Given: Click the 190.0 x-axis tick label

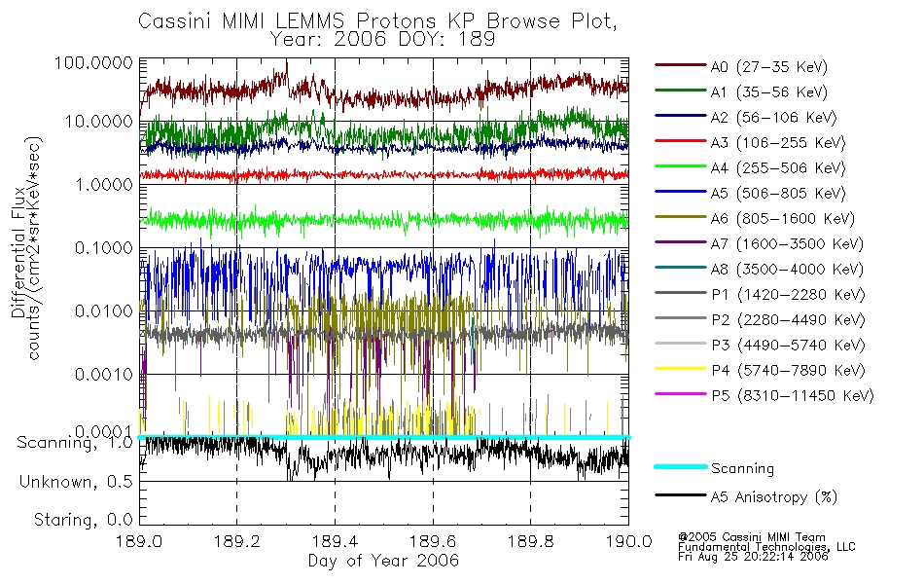Looking at the screenshot, I should click(628, 541).
